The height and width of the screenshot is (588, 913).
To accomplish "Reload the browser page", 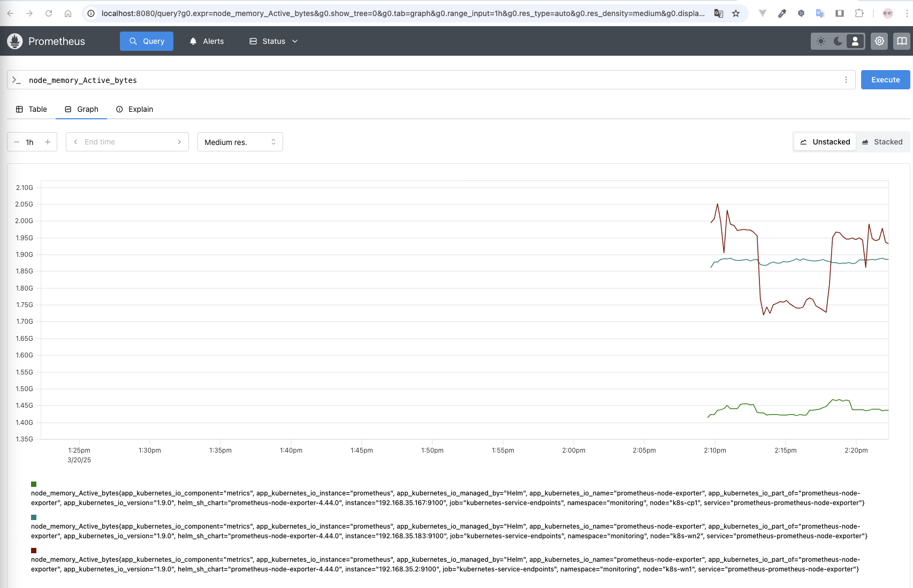I will coord(49,13).
